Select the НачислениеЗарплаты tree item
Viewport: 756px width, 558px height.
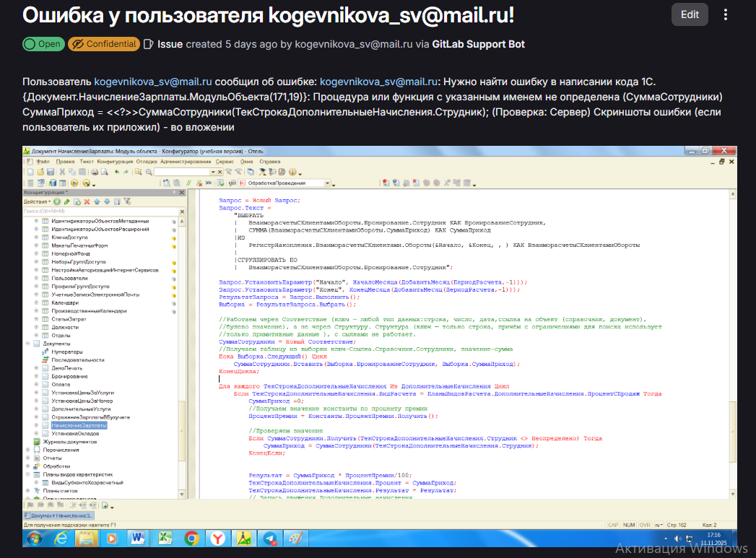(x=79, y=425)
